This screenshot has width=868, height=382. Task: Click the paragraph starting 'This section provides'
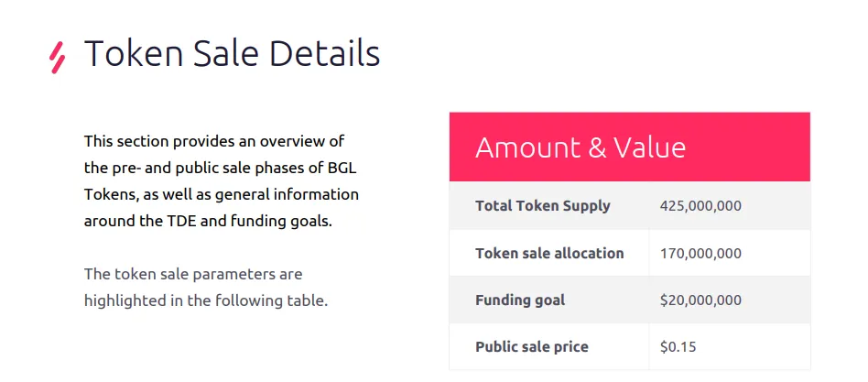tap(222, 181)
